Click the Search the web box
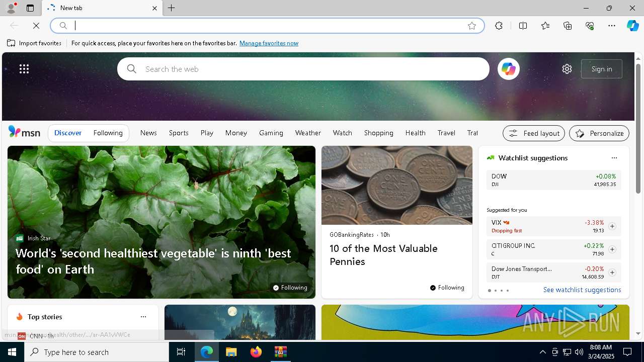Image resolution: width=644 pixels, height=362 pixels. (303, 69)
